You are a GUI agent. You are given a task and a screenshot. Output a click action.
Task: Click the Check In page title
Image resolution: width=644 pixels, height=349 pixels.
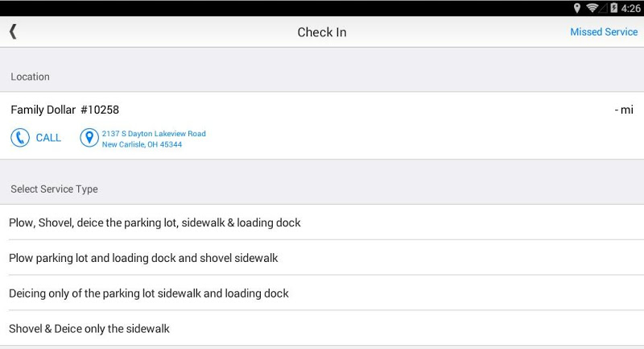322,32
